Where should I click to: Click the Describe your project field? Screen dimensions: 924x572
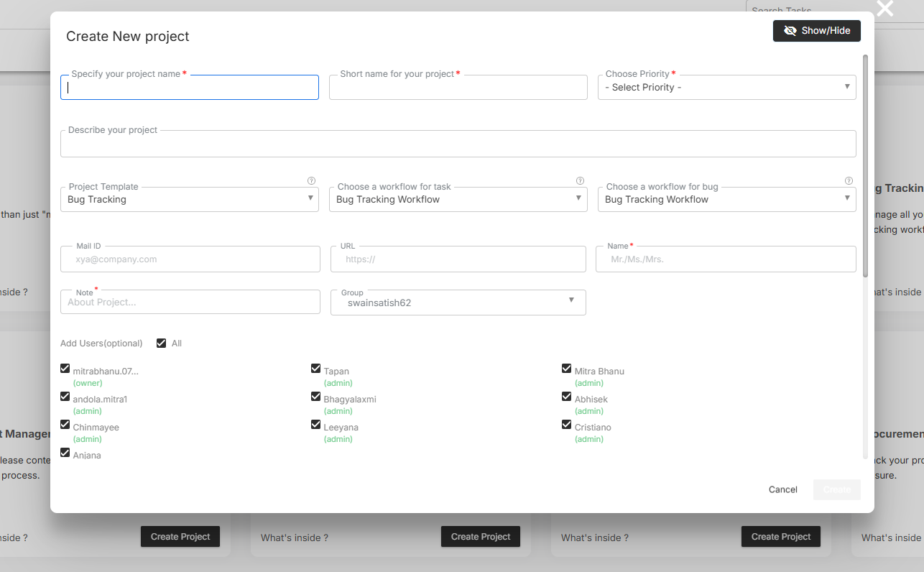point(458,144)
